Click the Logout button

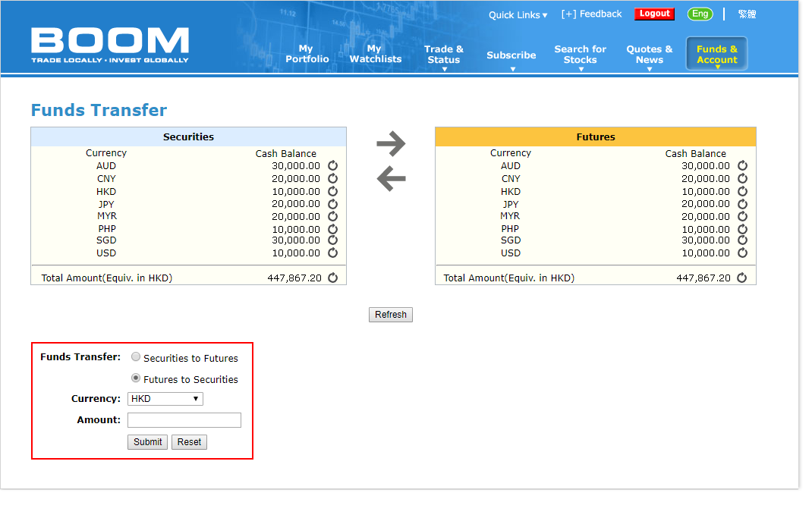[x=655, y=14]
